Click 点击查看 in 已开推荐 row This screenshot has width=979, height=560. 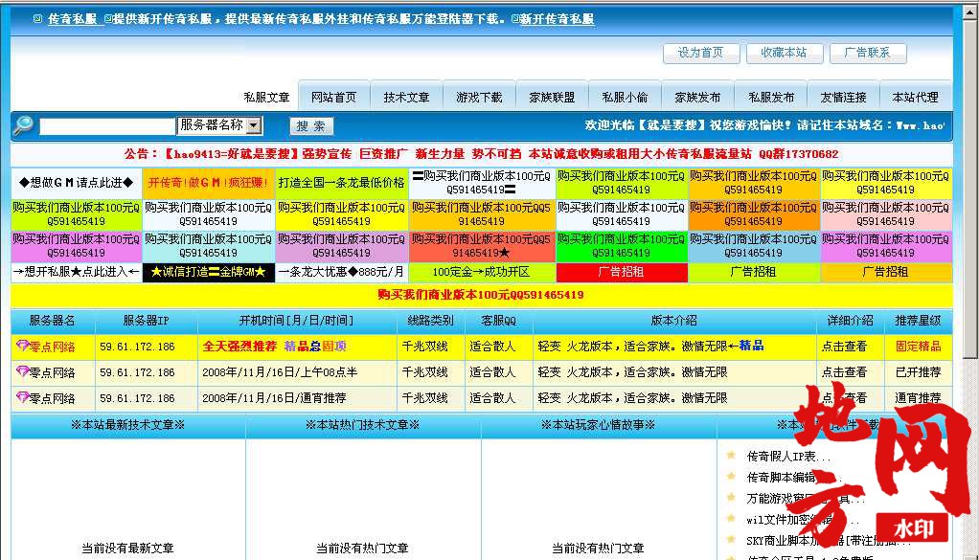coord(844,372)
